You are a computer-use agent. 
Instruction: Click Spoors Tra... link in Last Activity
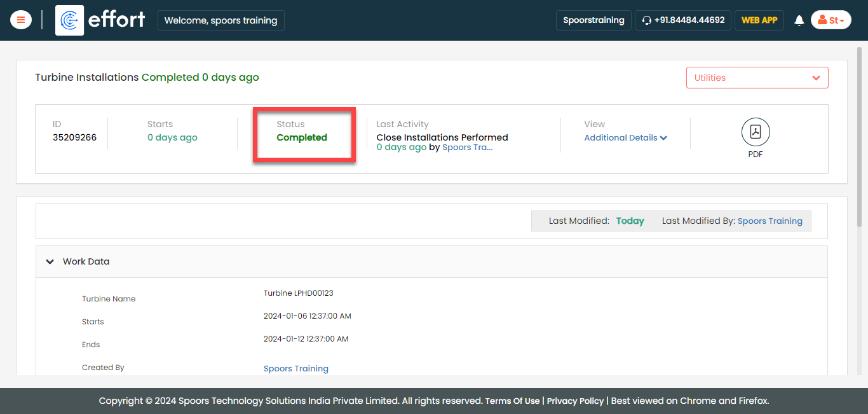(x=467, y=148)
